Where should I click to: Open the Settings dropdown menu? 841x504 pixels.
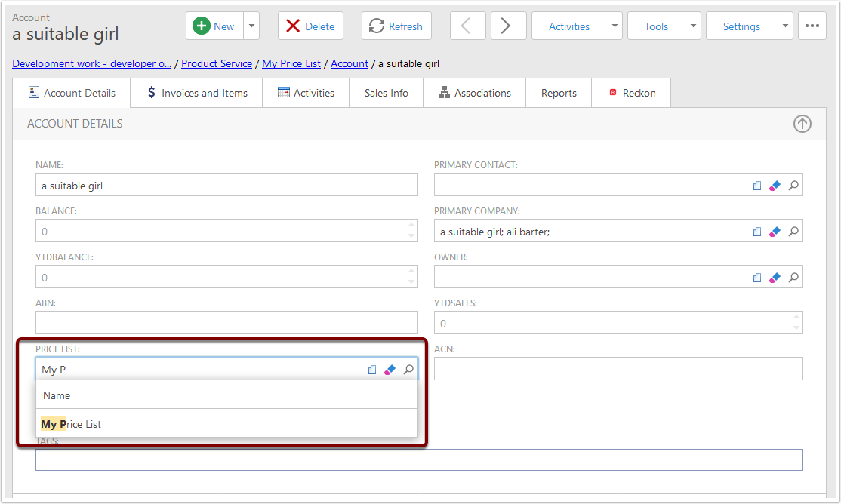[x=749, y=26]
